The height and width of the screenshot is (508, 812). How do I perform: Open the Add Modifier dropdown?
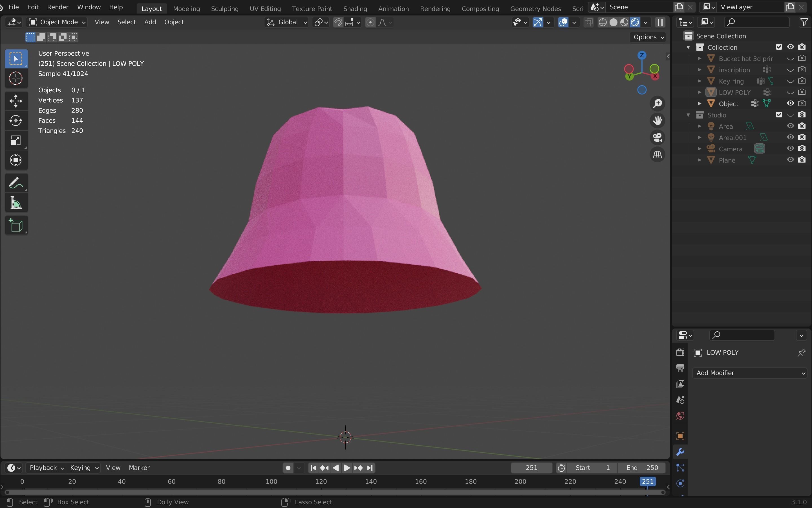click(750, 373)
